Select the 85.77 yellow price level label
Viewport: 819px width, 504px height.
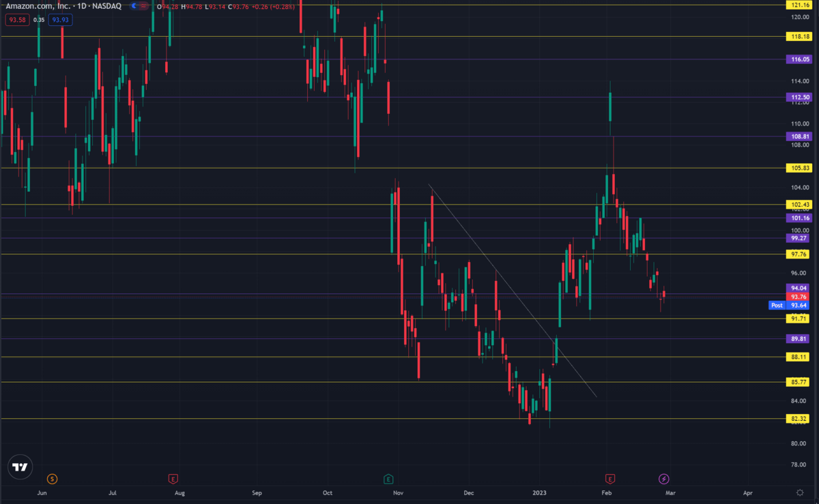point(799,382)
